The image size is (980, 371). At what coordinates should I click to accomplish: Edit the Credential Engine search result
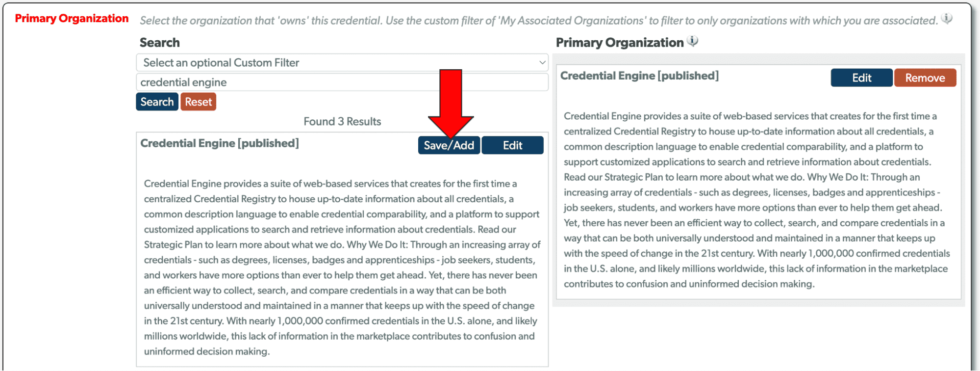pyautogui.click(x=512, y=145)
